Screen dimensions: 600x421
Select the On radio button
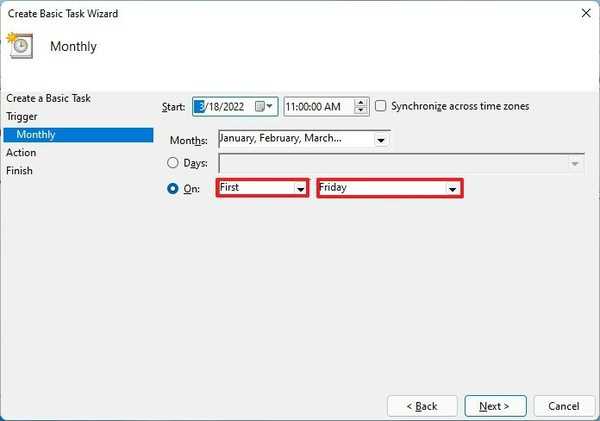pos(174,188)
